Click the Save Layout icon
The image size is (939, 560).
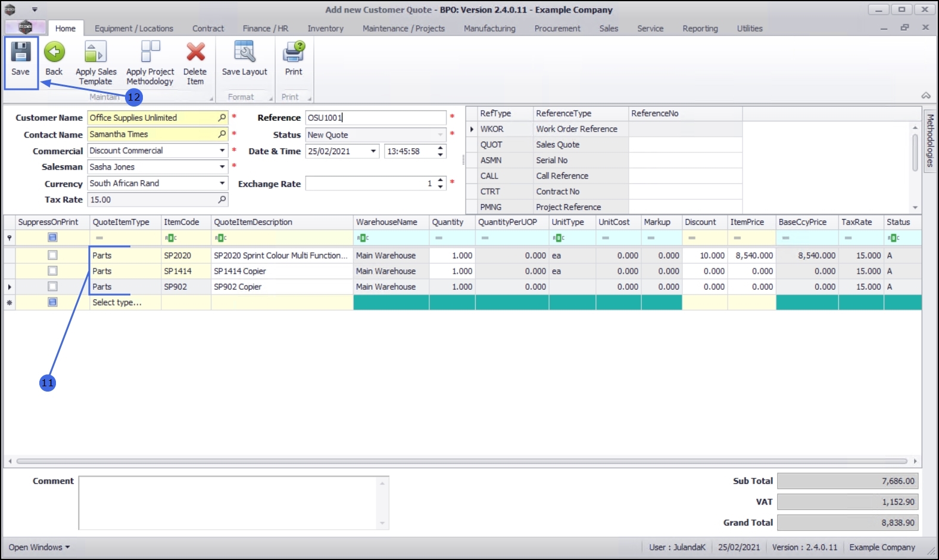(x=245, y=52)
